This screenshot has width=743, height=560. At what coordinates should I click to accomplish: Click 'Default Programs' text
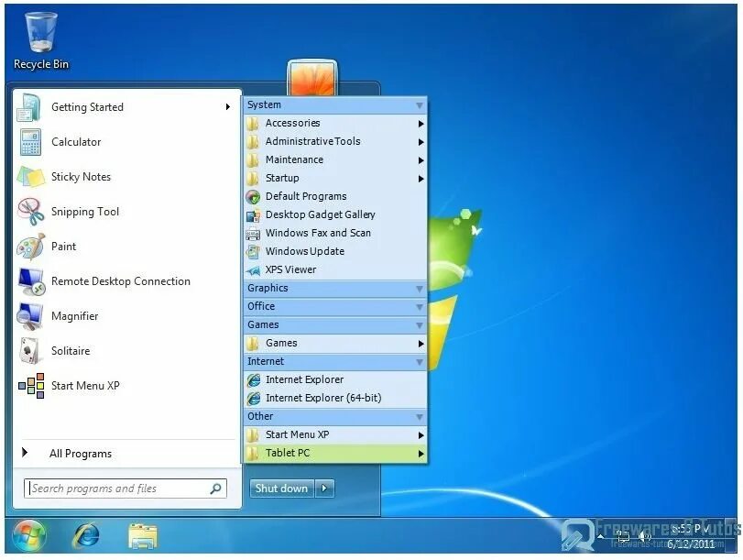[x=306, y=196]
